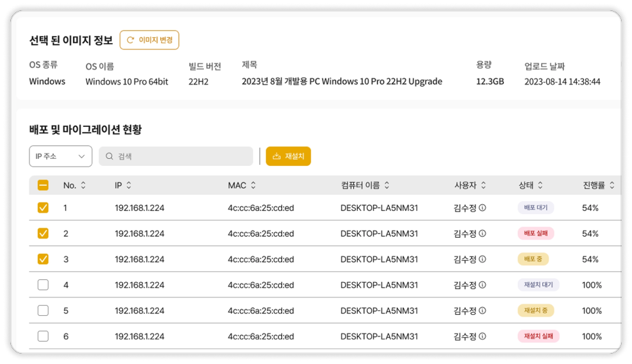This screenshot has width=632, height=364.
Task: Sort the table by No. column arrows
Action: (x=83, y=186)
